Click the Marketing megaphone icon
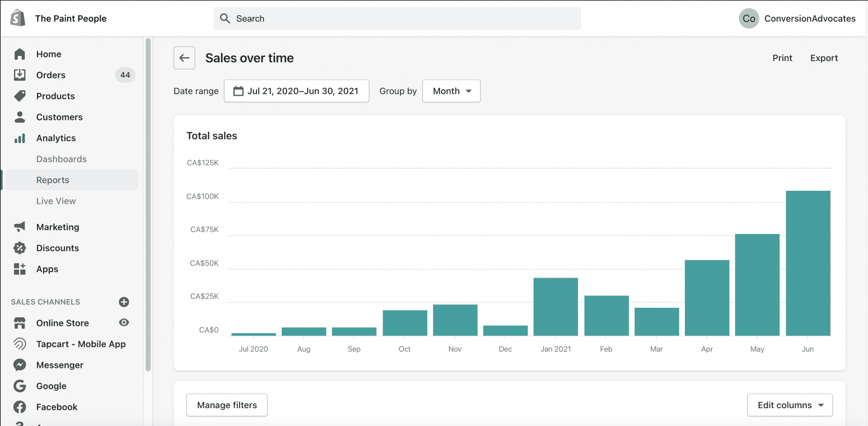The width and height of the screenshot is (868, 426). (x=19, y=227)
